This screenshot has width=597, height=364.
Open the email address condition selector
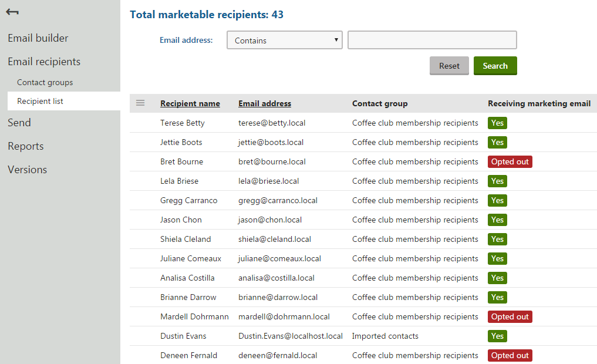click(284, 40)
